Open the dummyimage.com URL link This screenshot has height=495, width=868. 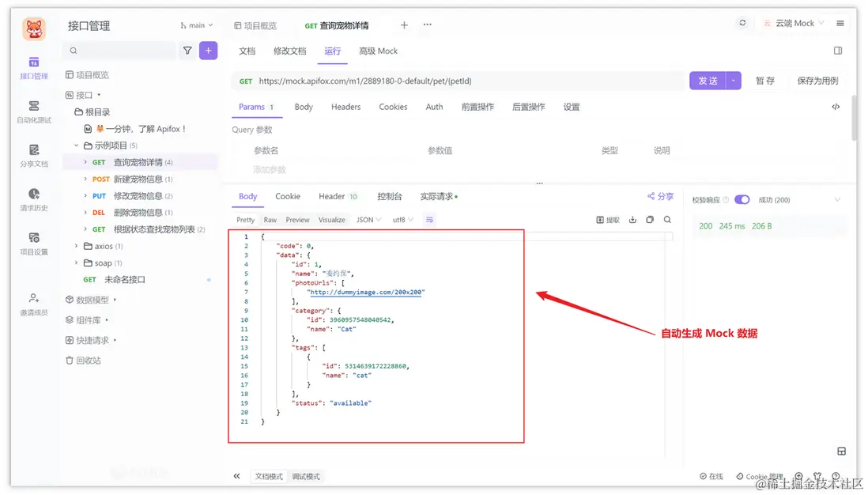pos(366,293)
